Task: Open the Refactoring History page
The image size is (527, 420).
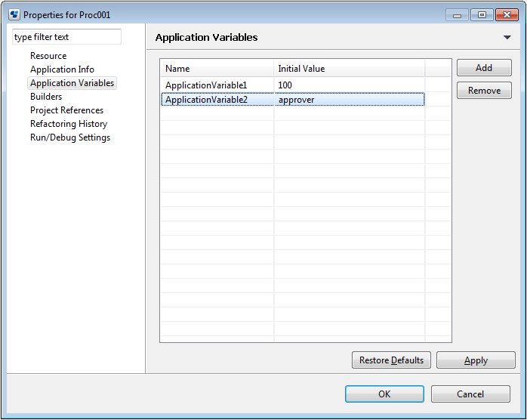Action: pyautogui.click(x=69, y=124)
